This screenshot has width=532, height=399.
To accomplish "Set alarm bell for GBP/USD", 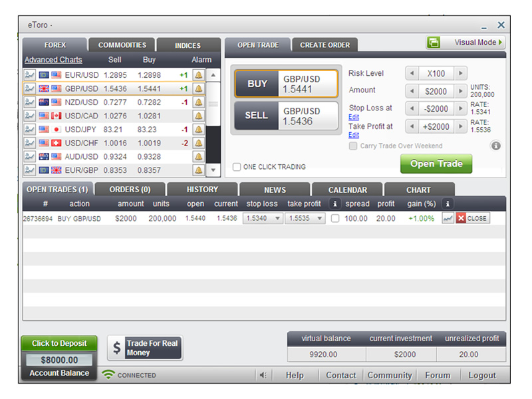I will click(x=198, y=88).
